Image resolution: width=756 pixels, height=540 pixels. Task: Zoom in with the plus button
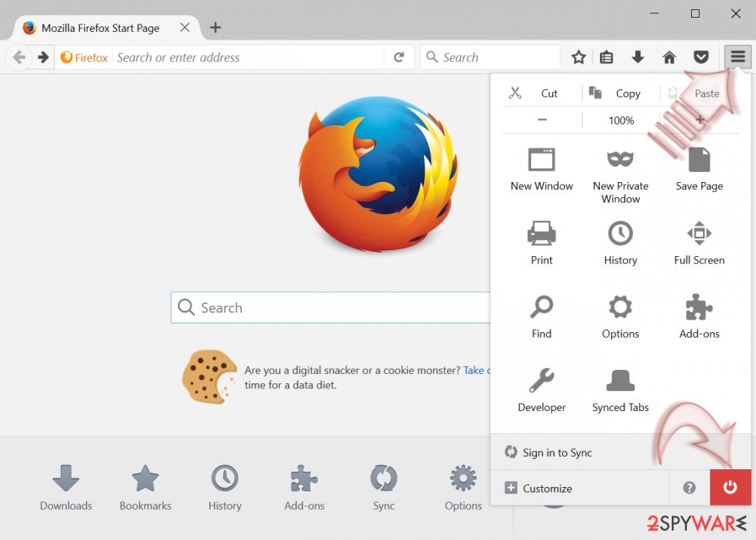700,120
